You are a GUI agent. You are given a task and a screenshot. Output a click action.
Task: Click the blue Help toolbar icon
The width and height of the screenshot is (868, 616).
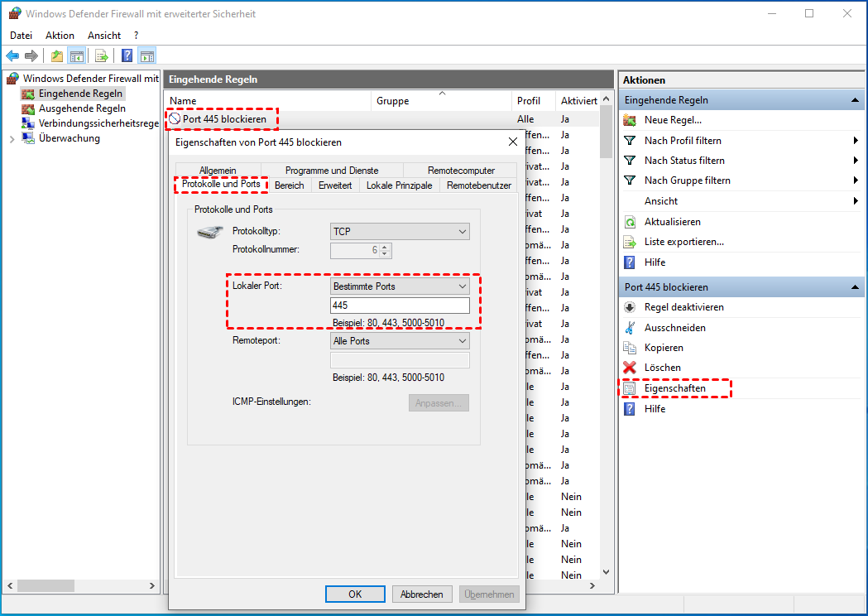127,55
